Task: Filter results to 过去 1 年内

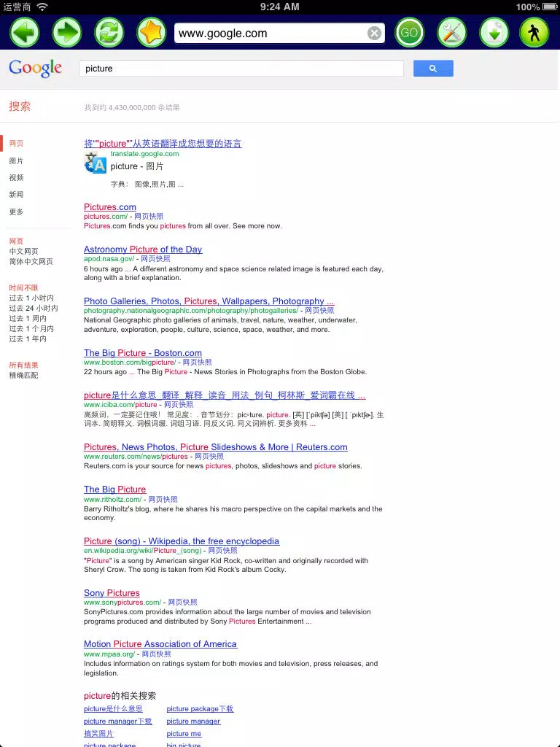Action: 28,338
